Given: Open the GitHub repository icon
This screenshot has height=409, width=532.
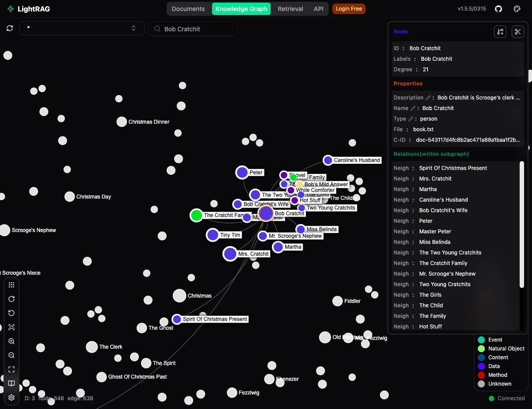Looking at the screenshot, I should click(499, 9).
